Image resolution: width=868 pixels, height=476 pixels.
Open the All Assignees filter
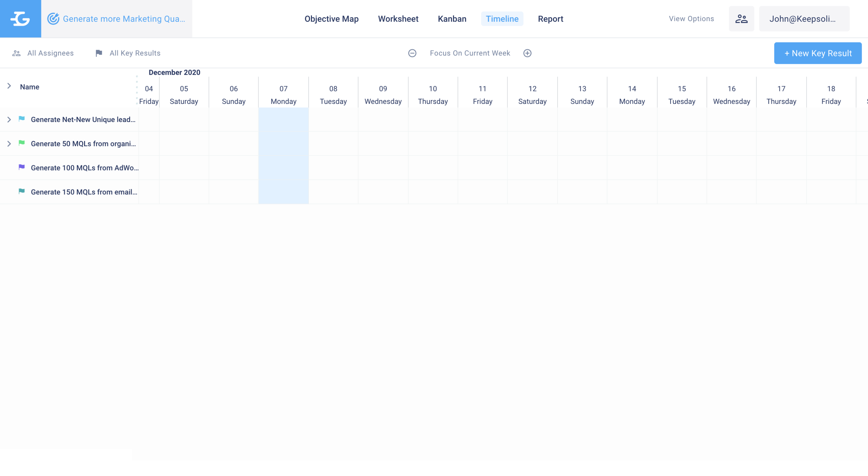pyautogui.click(x=43, y=53)
